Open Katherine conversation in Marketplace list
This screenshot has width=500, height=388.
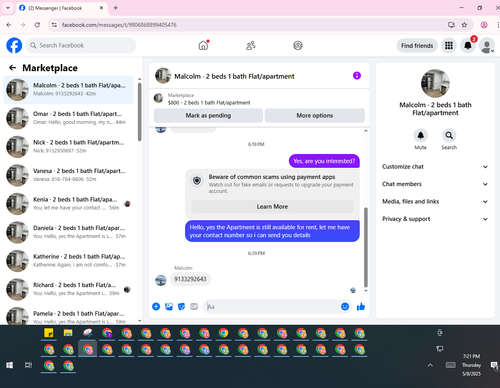coord(68,261)
